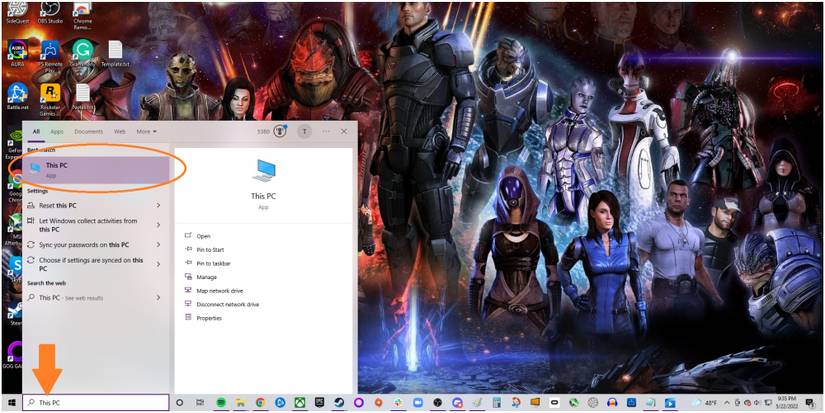This screenshot has height=413, width=825.
Task: Open Epic Games Launcher on the taskbar
Action: [x=319, y=402]
